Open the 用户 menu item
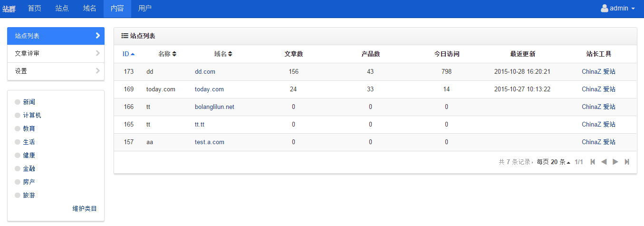The height and width of the screenshot is (226, 644). [145, 9]
